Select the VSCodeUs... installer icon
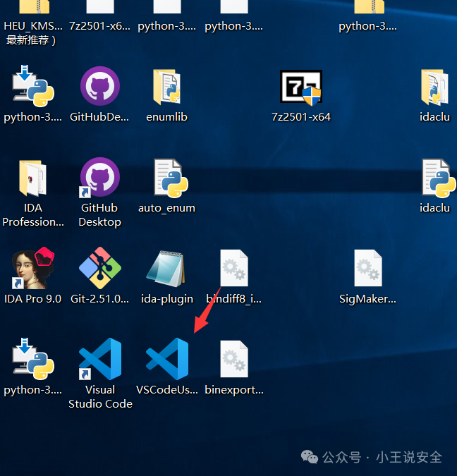Image resolution: width=457 pixels, height=476 pixels. (167, 359)
